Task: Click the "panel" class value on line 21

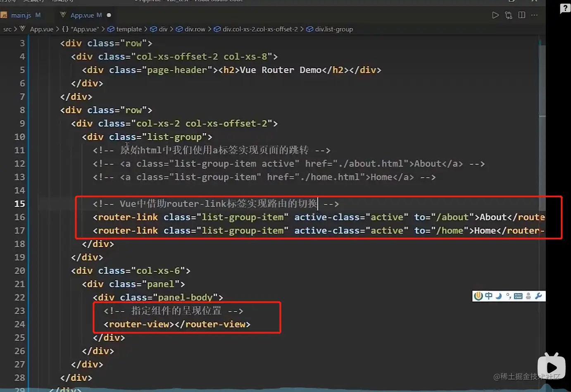Action: click(161, 284)
